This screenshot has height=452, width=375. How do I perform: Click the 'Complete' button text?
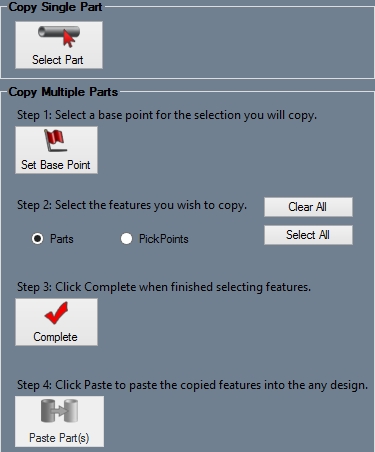55,337
